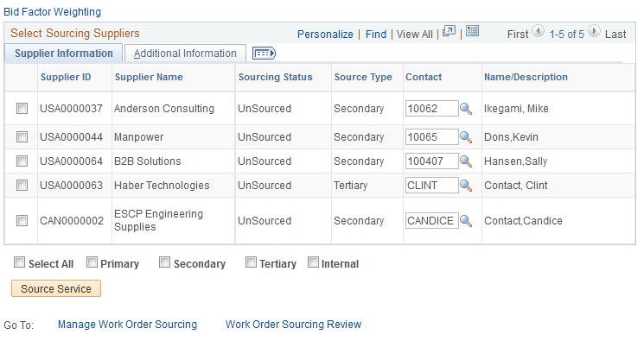Click the Show all columns icon
The image size is (644, 341).
(264, 54)
